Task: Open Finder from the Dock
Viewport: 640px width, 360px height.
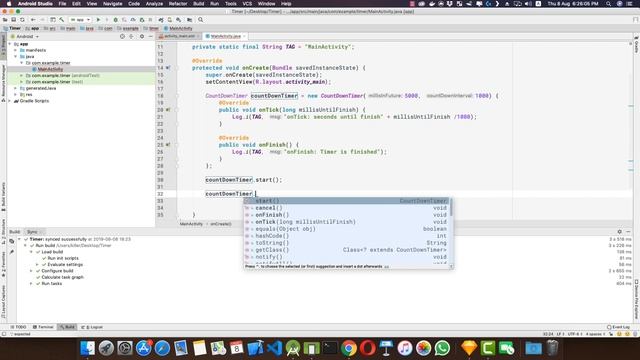Action: click(87, 348)
